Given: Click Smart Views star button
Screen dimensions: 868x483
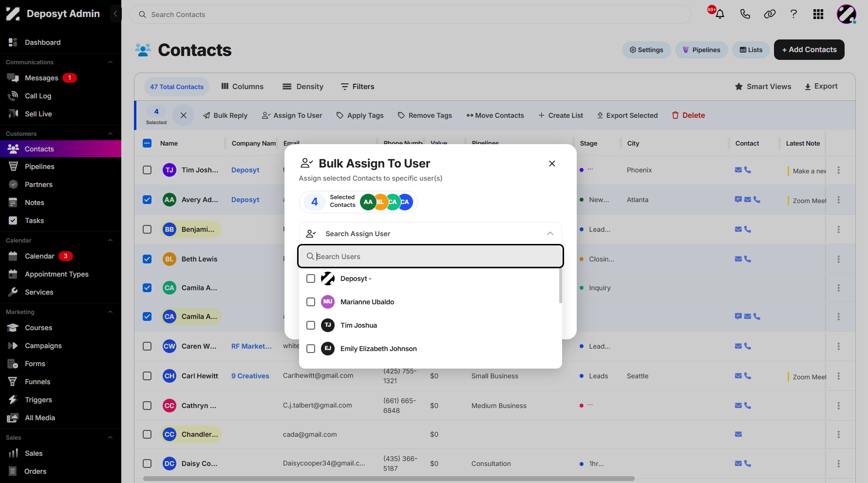Looking at the screenshot, I should pos(763,86).
